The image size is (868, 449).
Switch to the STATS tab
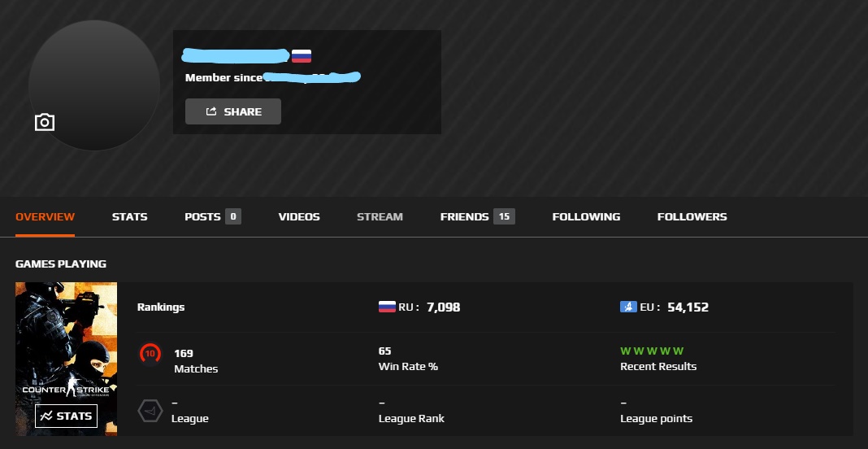(x=129, y=216)
